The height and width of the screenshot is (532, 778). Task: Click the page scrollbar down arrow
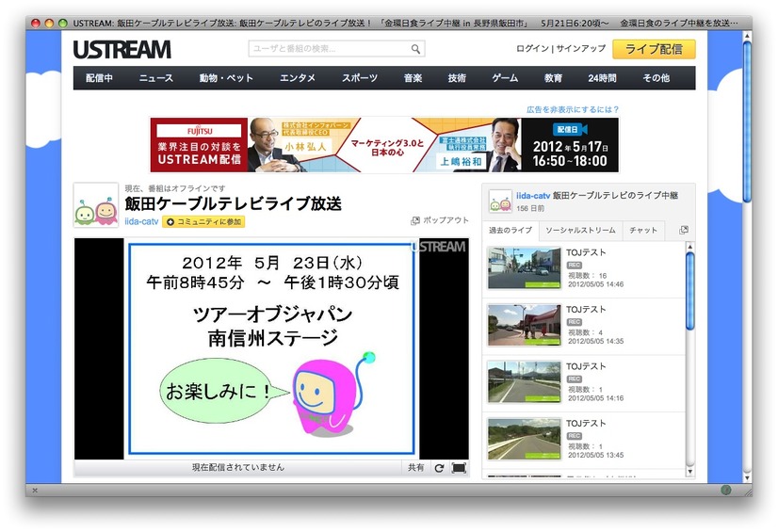click(747, 478)
